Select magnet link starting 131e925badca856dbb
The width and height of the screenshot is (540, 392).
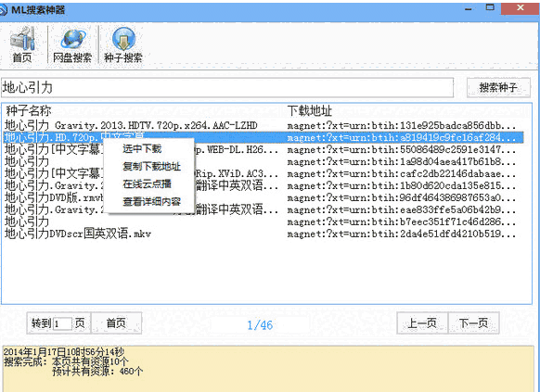402,125
